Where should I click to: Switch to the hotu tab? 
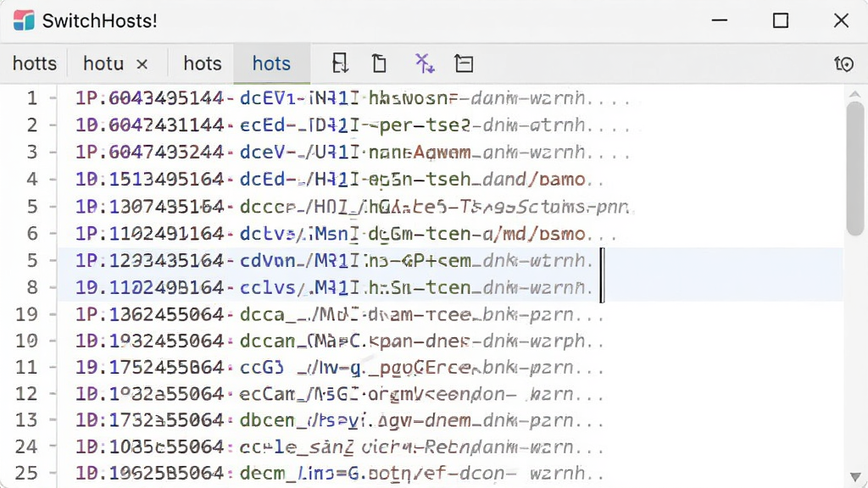point(103,64)
